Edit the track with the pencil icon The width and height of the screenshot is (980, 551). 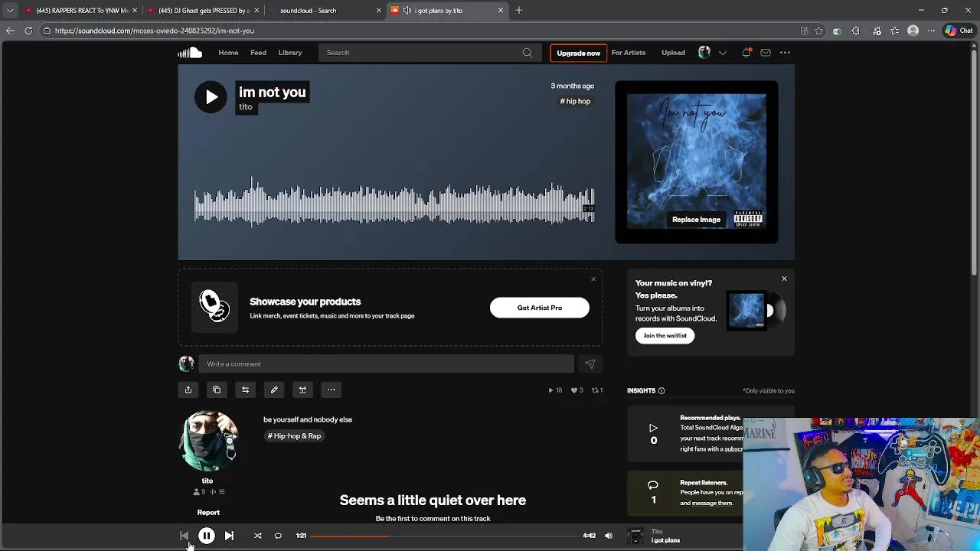click(274, 390)
